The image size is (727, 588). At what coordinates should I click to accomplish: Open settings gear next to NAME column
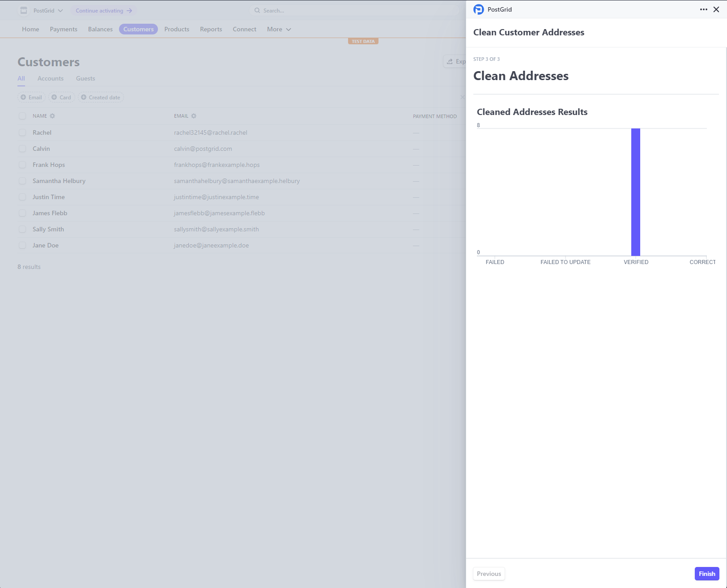[x=53, y=116]
